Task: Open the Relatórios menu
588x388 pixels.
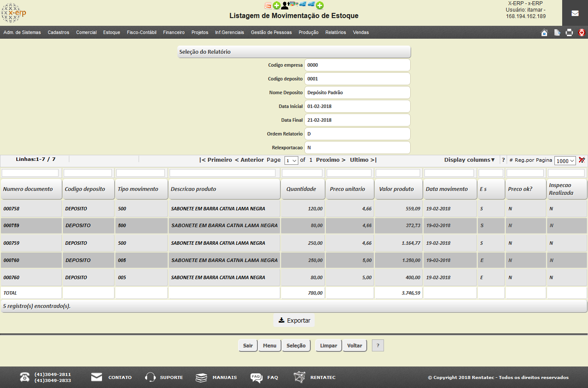Action: (x=336, y=32)
